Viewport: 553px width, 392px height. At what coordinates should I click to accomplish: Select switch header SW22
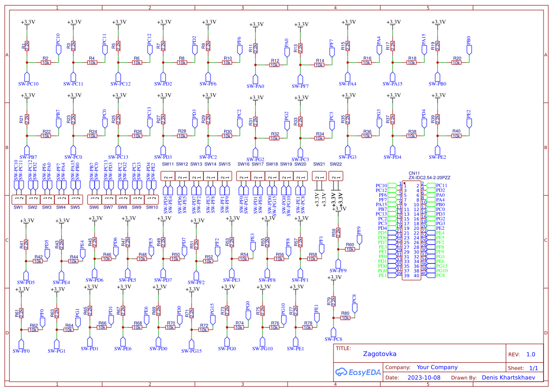point(336,176)
